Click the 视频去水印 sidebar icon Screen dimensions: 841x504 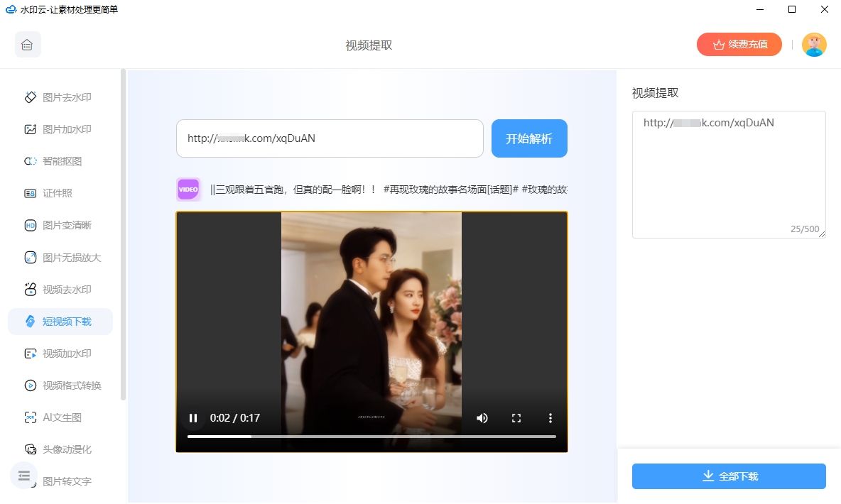31,290
